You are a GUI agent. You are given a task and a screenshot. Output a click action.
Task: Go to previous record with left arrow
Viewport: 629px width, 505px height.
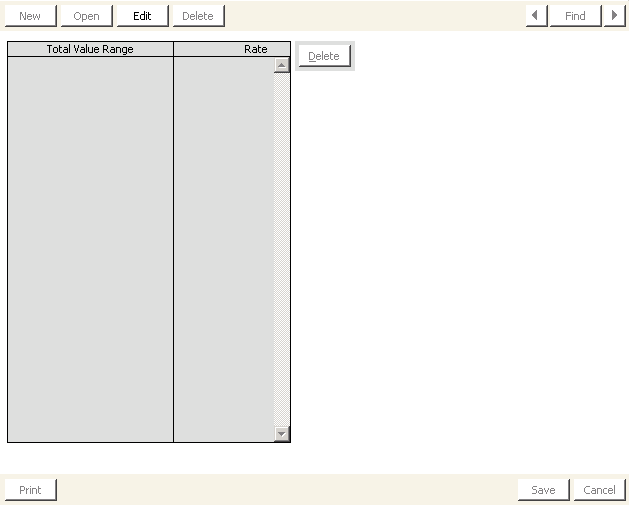tap(536, 16)
